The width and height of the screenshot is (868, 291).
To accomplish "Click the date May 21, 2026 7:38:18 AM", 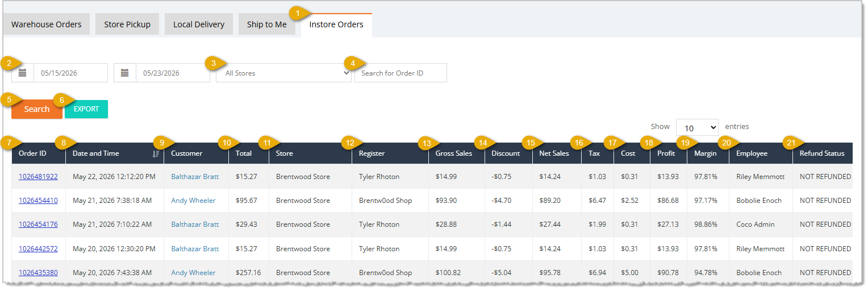I will coord(112,201).
